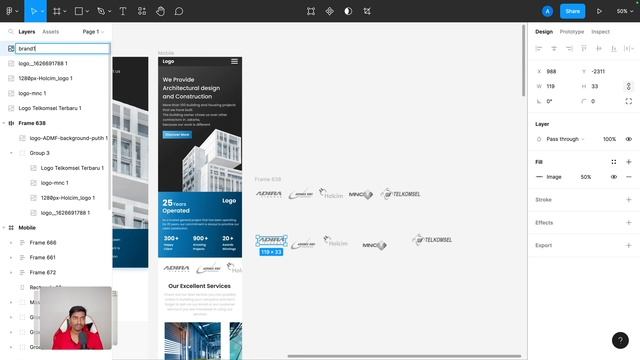Select the logo-mnc 1 layer under Group 3
The image size is (640, 360).
55,183
